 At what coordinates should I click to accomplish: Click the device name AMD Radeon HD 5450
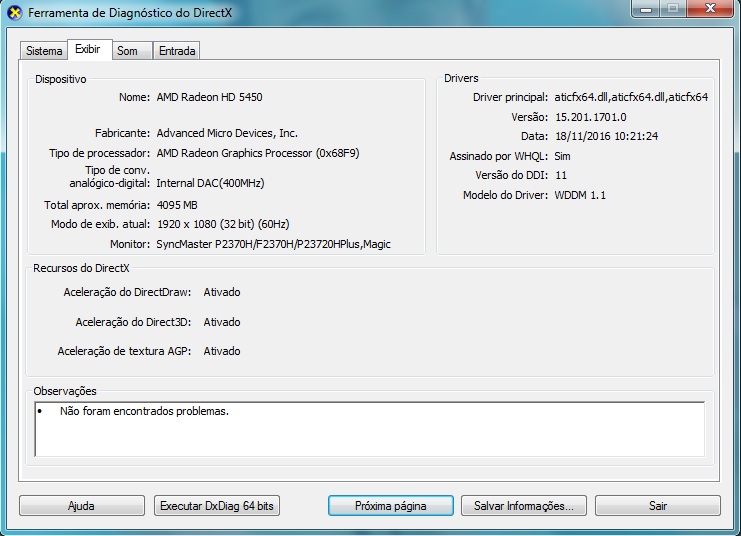coord(209,98)
